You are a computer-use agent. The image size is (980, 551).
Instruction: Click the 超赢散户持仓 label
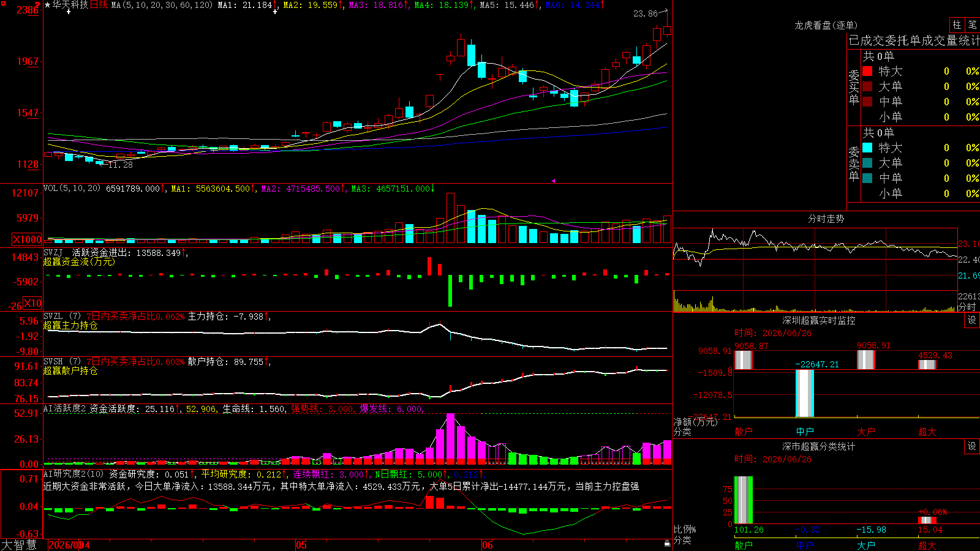(x=70, y=370)
